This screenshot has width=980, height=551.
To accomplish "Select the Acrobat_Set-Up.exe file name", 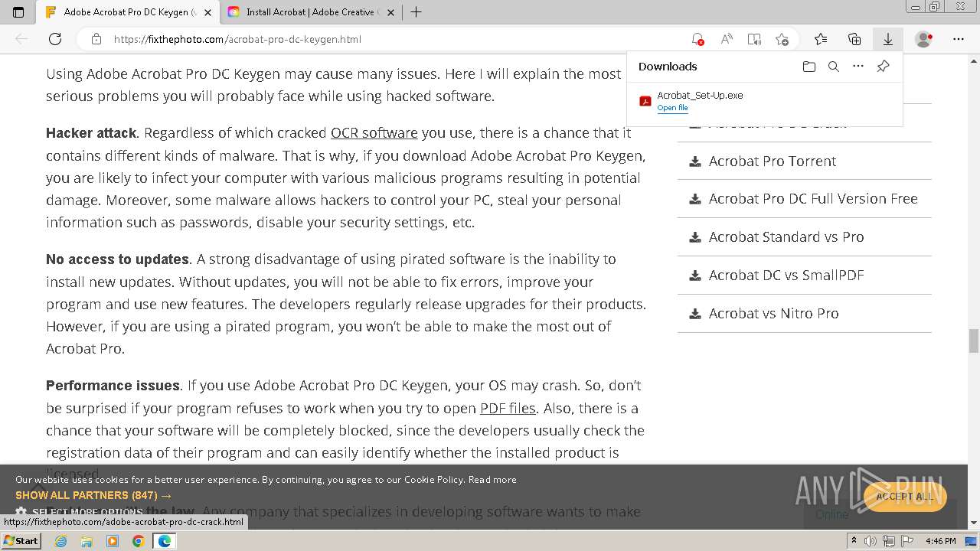I will pos(700,96).
